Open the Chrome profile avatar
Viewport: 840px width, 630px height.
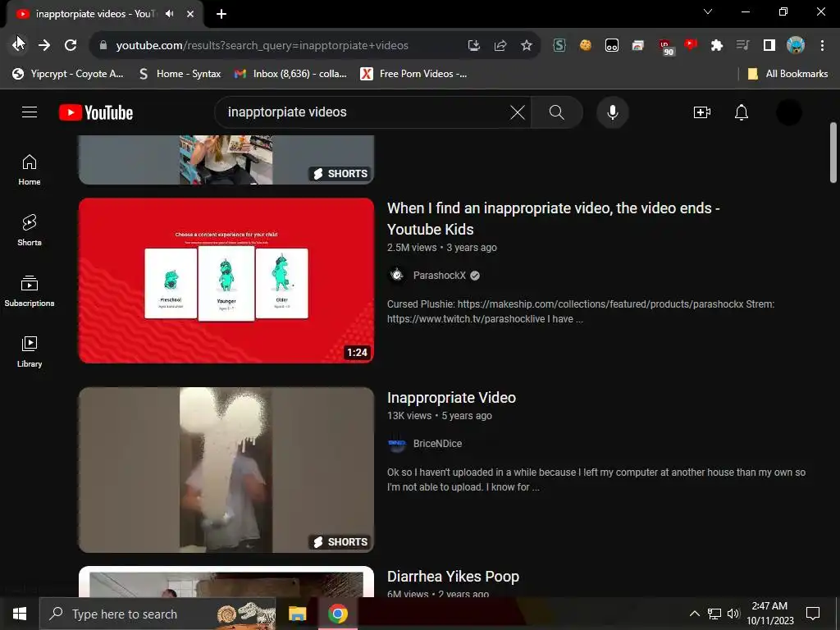pyautogui.click(x=796, y=45)
